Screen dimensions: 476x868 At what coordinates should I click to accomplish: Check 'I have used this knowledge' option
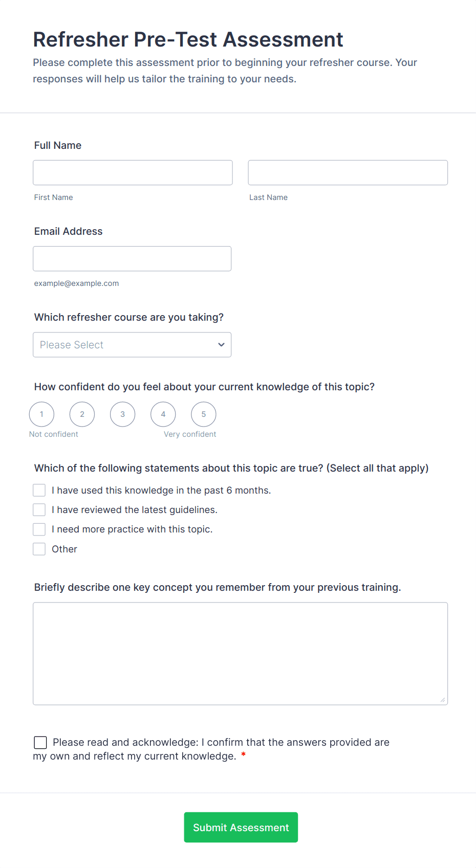tap(39, 489)
